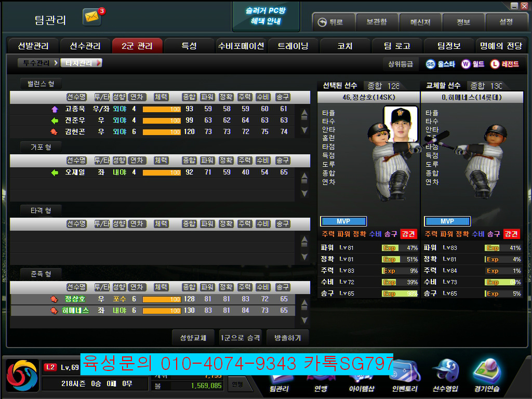Open the 팀정보 tab
532x399 pixels.
pos(449,46)
